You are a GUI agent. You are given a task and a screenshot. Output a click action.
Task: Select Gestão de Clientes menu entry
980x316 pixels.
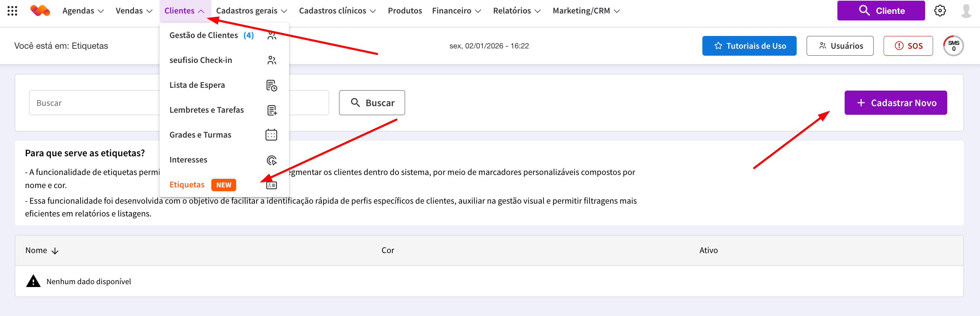(203, 35)
